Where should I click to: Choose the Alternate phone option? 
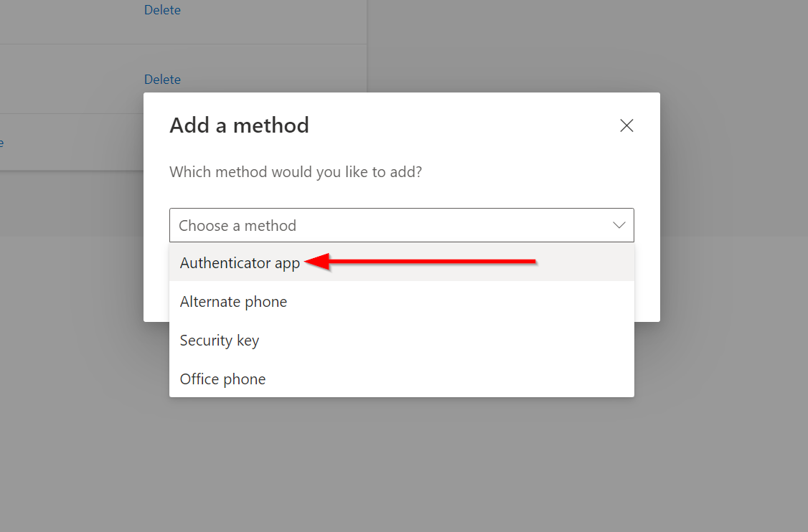pos(401,301)
